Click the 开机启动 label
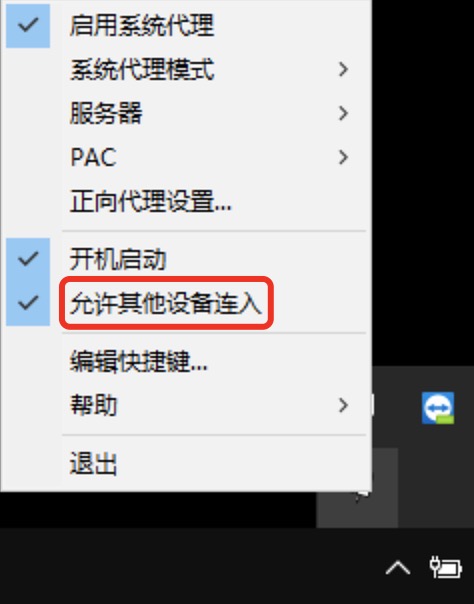Viewport: 474px width, 604px height. tap(118, 259)
